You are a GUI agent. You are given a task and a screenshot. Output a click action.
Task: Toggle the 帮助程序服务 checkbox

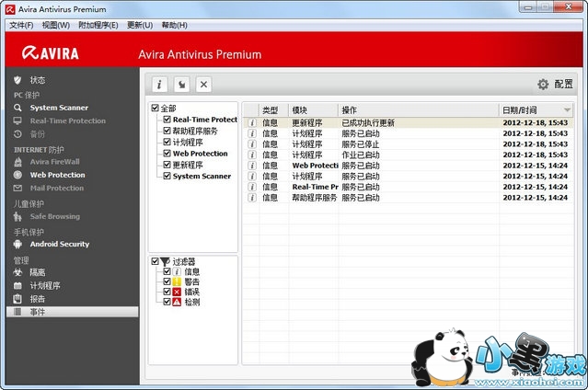pos(167,131)
